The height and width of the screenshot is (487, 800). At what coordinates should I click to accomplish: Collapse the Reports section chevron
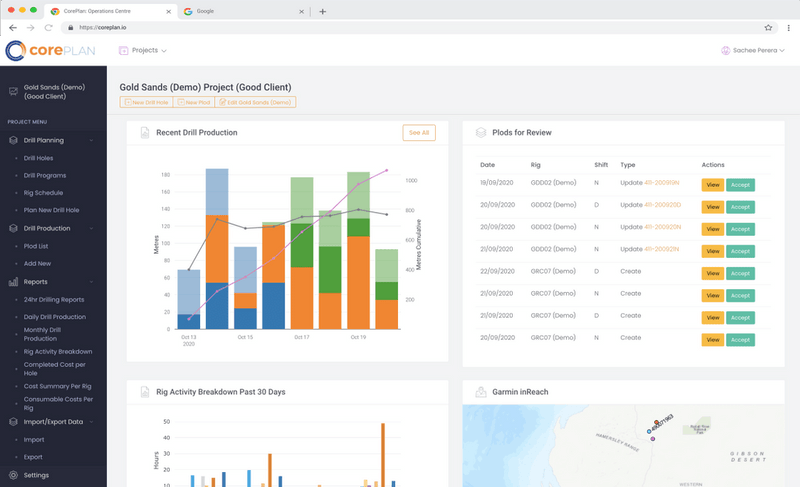pos(91,282)
